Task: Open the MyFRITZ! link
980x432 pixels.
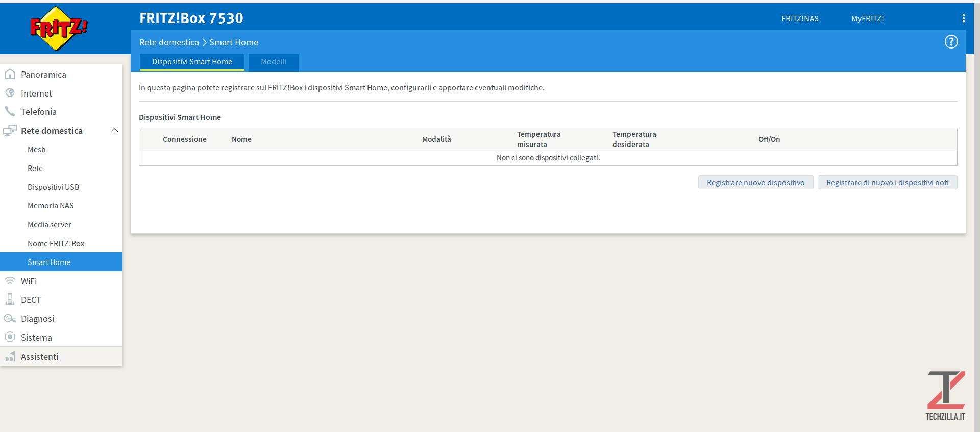Action: 867,19
